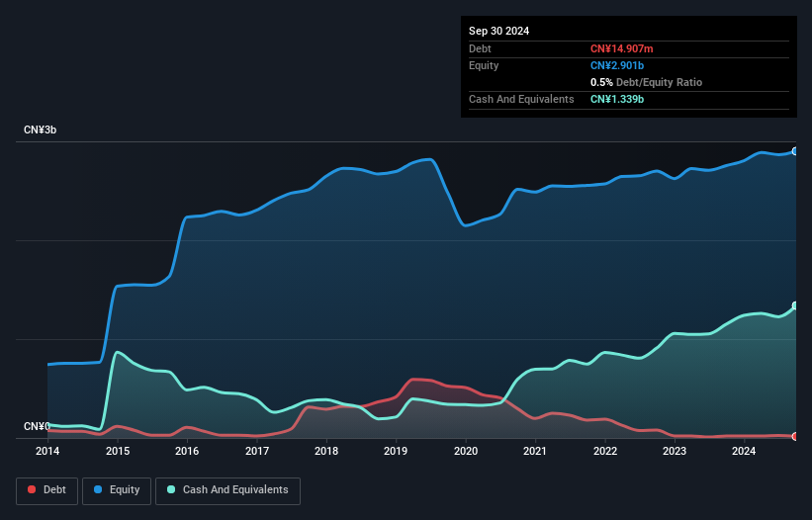Image resolution: width=812 pixels, height=520 pixels.
Task: Click the 2017 x-axis label
Action: [x=257, y=452]
